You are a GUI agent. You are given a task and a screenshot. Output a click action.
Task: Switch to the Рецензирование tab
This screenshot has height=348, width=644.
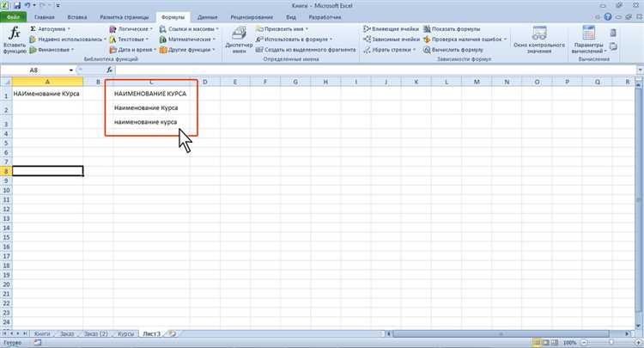[252, 17]
